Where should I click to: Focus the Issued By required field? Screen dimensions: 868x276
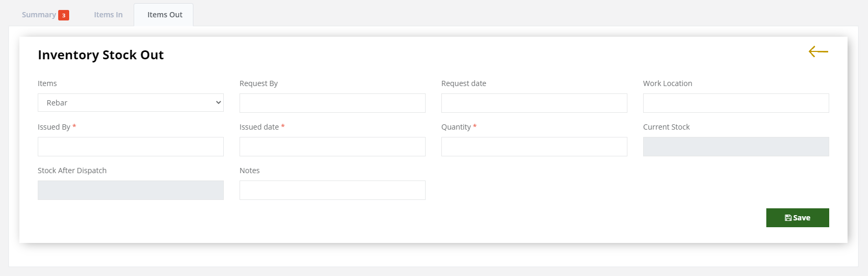pyautogui.click(x=131, y=146)
